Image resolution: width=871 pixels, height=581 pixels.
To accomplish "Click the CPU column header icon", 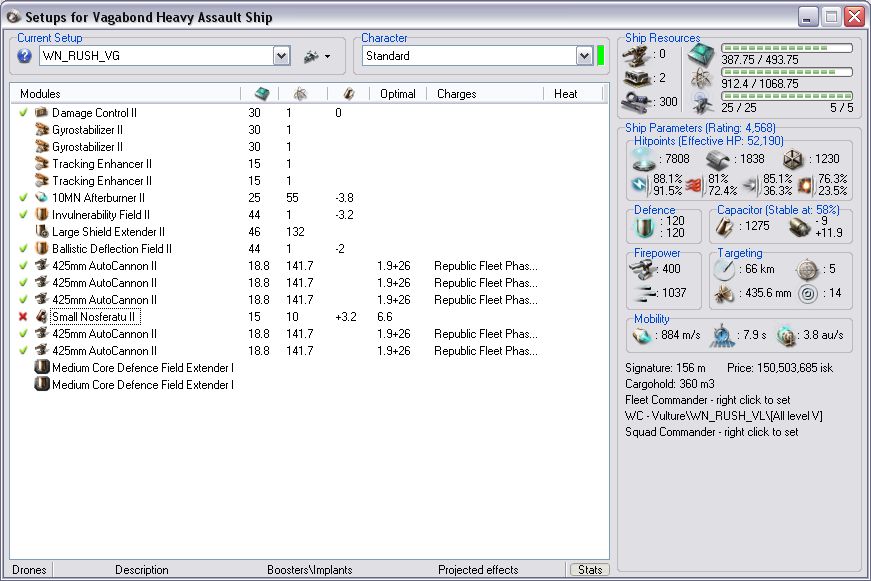I will pyautogui.click(x=262, y=94).
